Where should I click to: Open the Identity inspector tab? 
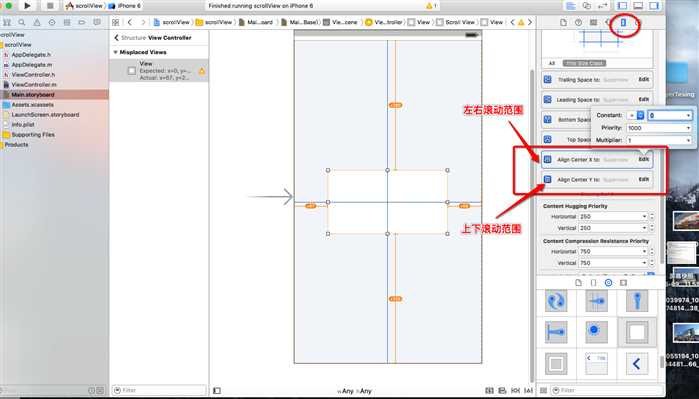click(593, 22)
